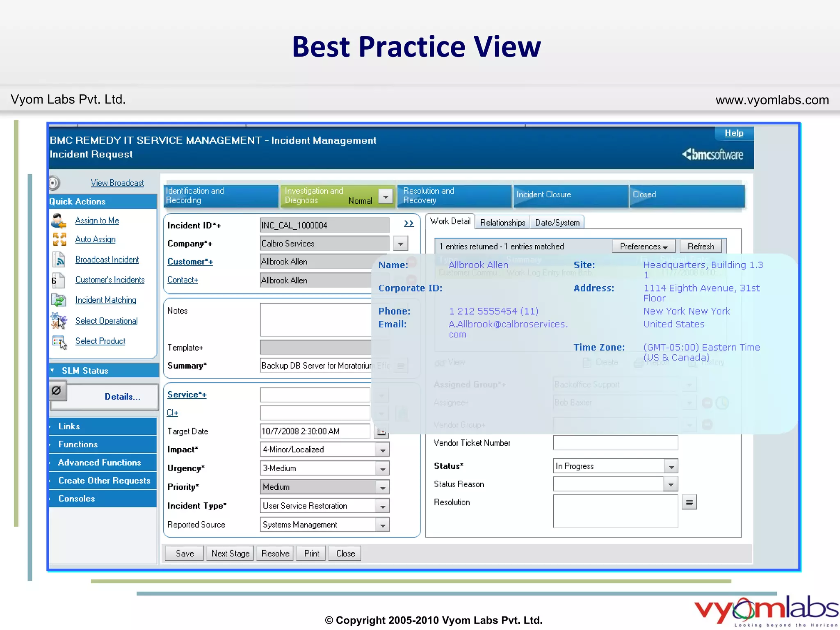Open the View Broadcast link
The image size is (840, 630).
pyautogui.click(x=117, y=183)
